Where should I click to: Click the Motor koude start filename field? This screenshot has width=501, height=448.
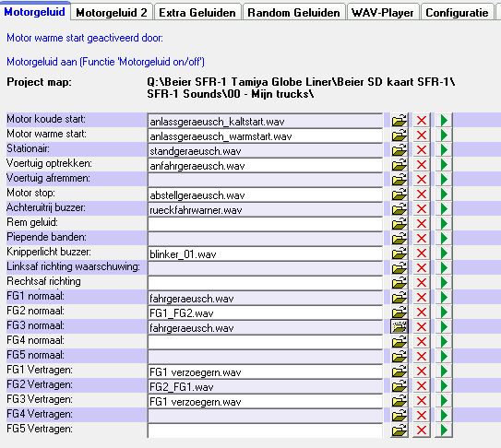[x=265, y=121]
